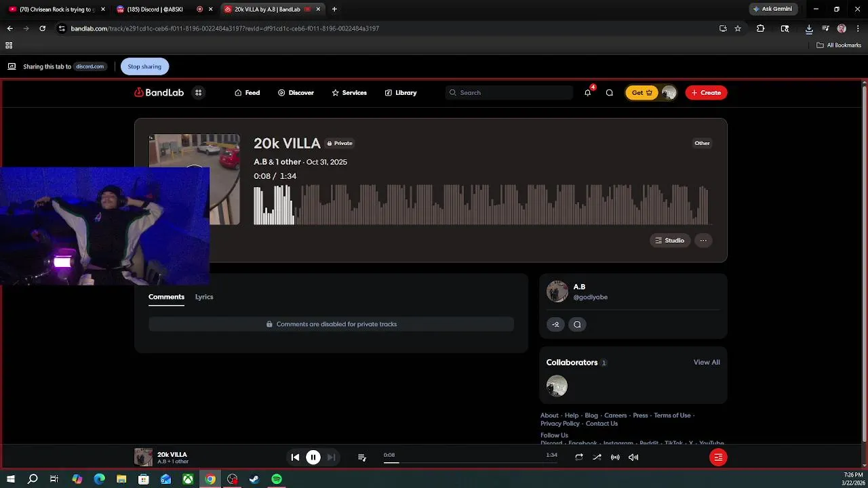Open the Help footer link
Image resolution: width=868 pixels, height=488 pixels.
572,415
